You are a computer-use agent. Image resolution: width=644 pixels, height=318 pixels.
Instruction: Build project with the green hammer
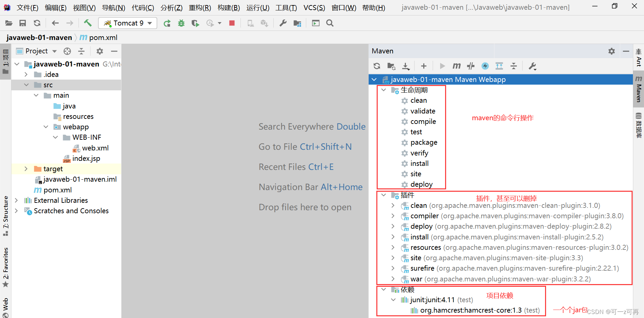click(88, 23)
